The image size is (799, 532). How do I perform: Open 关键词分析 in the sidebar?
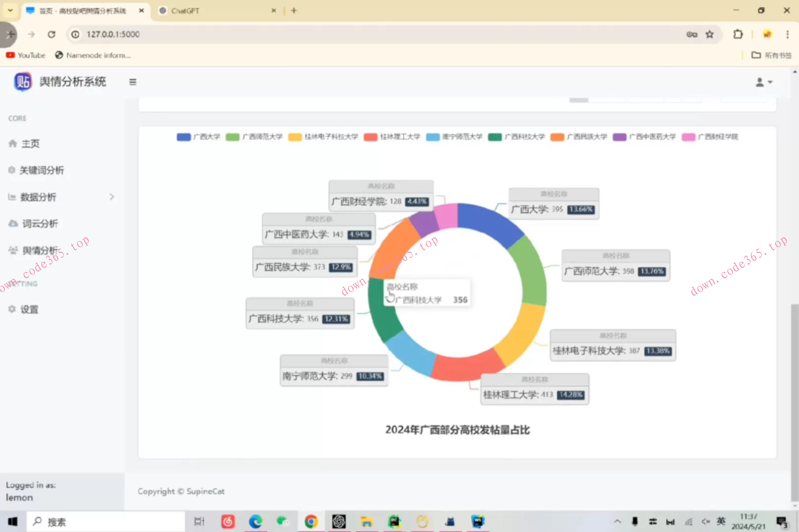(x=41, y=170)
